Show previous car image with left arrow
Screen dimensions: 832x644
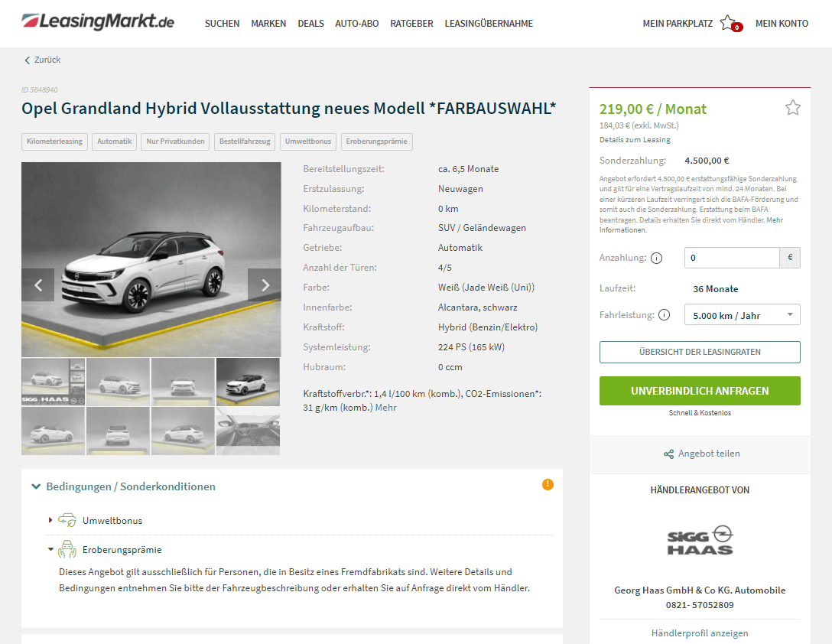(x=38, y=285)
